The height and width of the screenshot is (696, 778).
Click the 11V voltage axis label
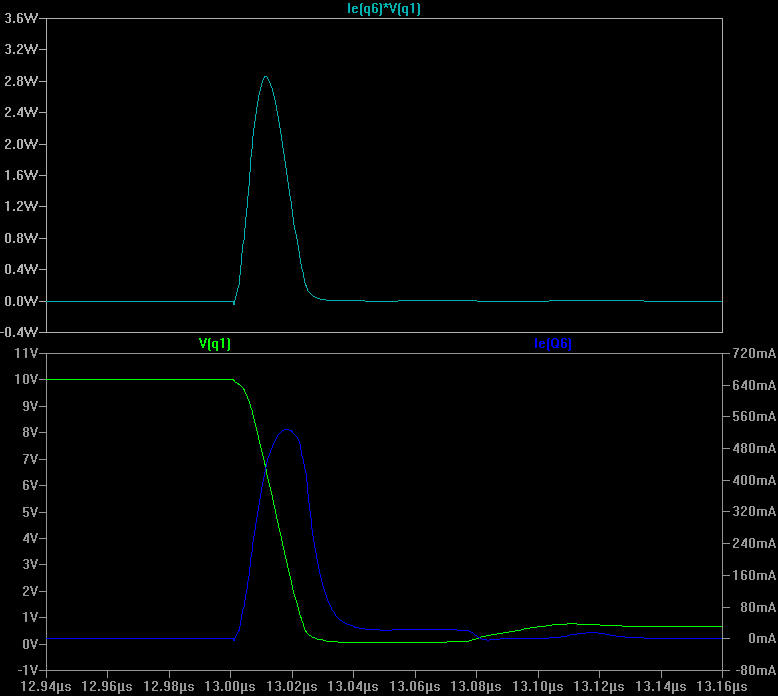click(26, 353)
